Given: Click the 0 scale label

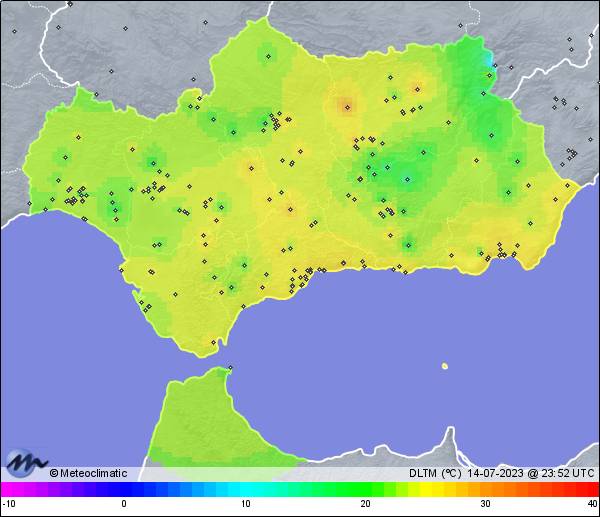Looking at the screenshot, I should (124, 504).
